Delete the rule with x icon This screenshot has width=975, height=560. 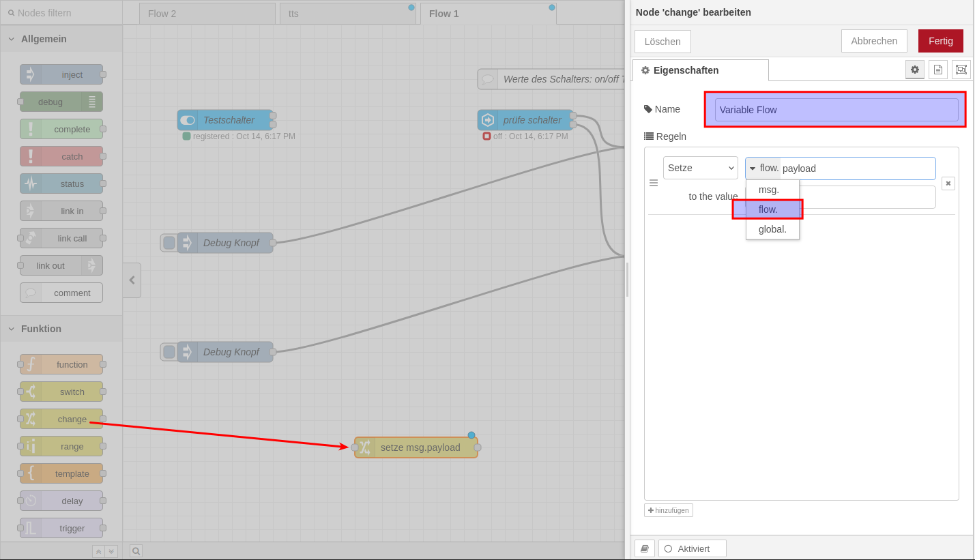click(948, 183)
